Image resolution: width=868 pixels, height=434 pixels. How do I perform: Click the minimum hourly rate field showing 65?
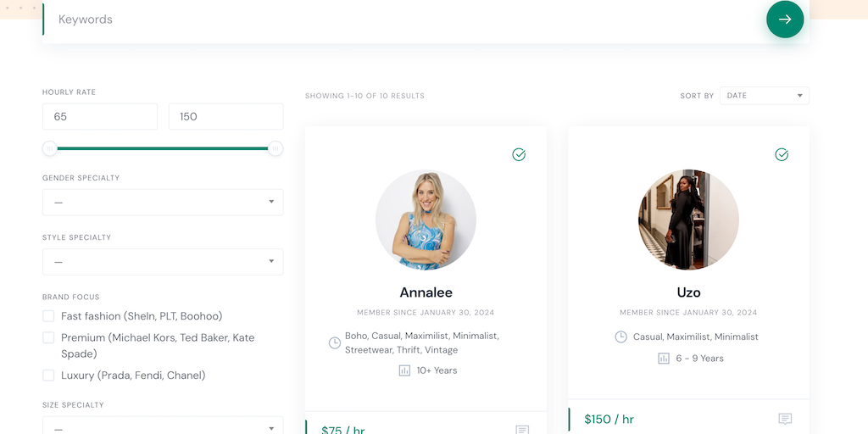click(100, 116)
